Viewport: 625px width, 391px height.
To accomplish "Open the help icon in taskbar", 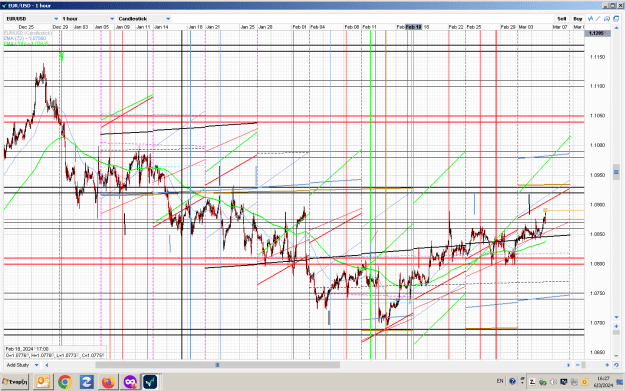I will 513,381.
